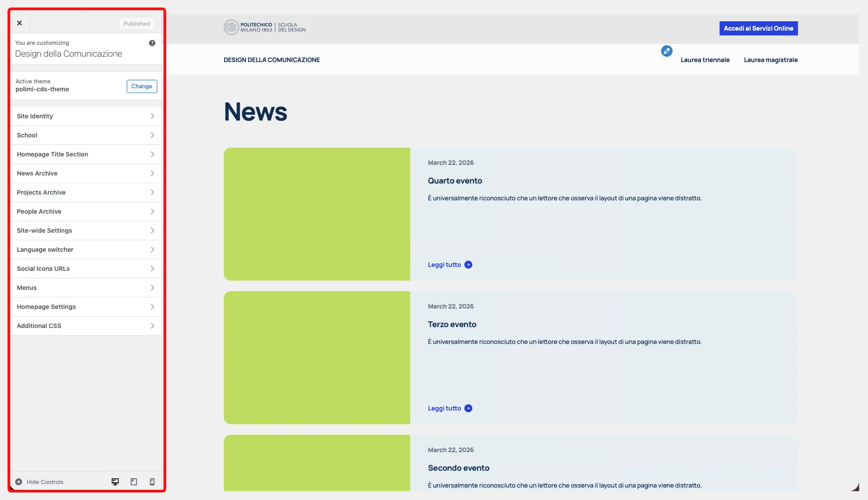Open Homepage Settings section
868x500 pixels.
coord(86,307)
